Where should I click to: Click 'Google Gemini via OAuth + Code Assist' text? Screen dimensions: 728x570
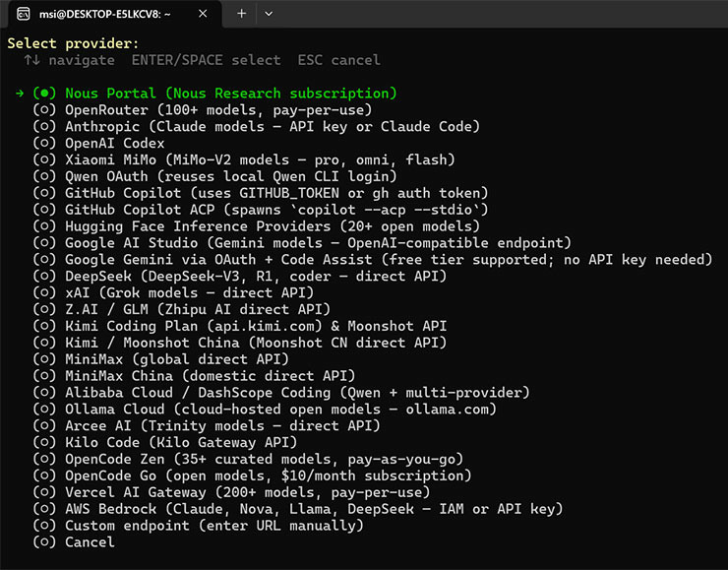[218, 259]
